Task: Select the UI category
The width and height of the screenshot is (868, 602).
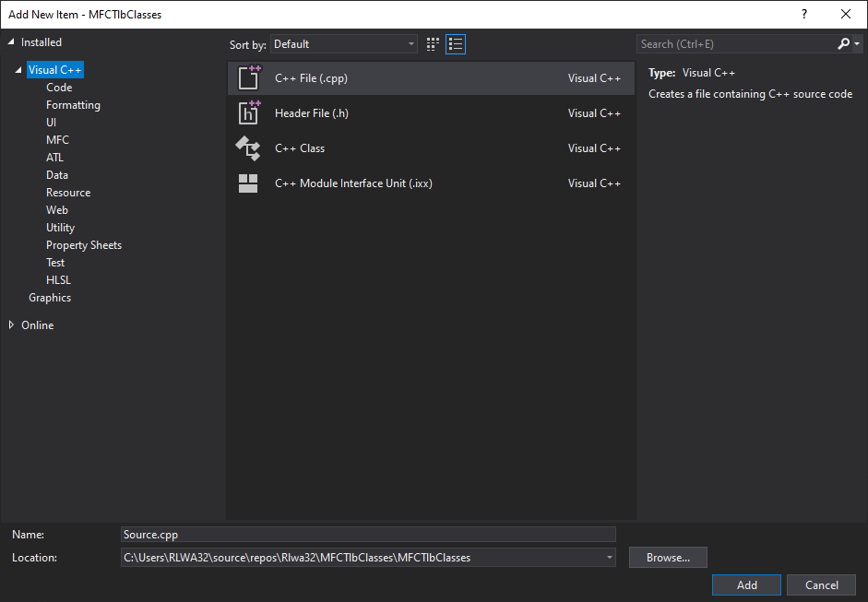Action: tap(51, 123)
